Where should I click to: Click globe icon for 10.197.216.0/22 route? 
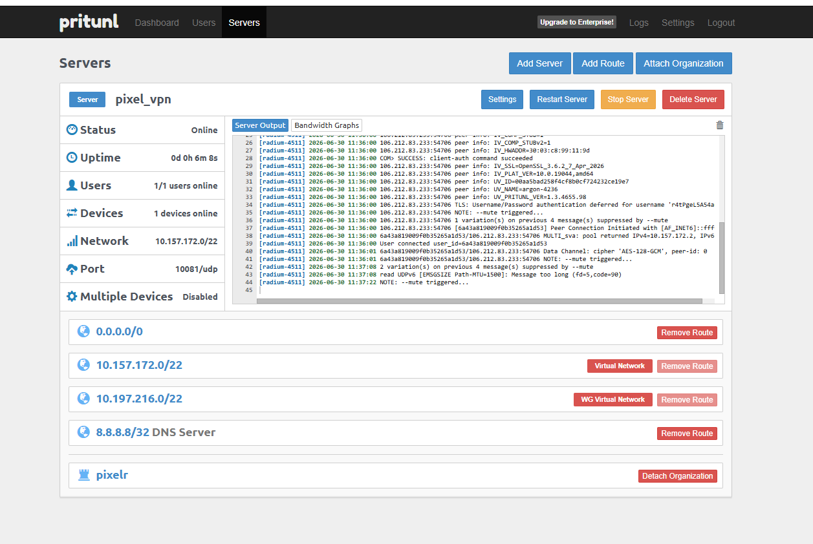(x=83, y=398)
